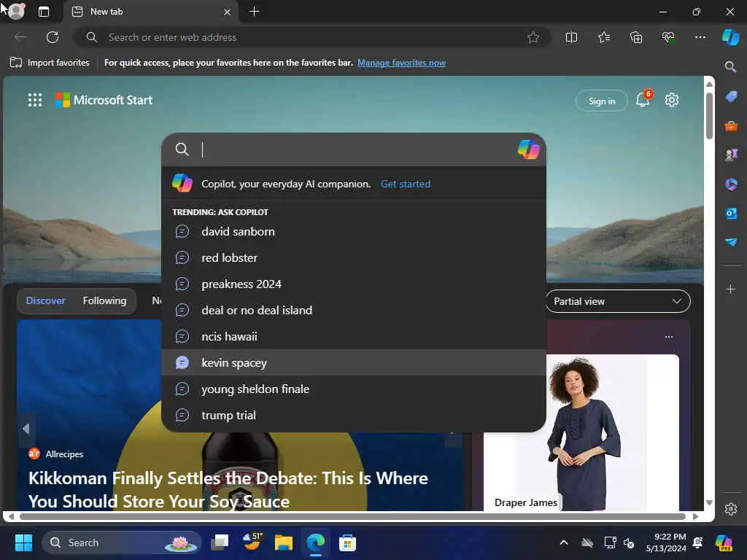Screen dimensions: 747x560
Task: Click the Sign in button
Action: click(x=602, y=101)
